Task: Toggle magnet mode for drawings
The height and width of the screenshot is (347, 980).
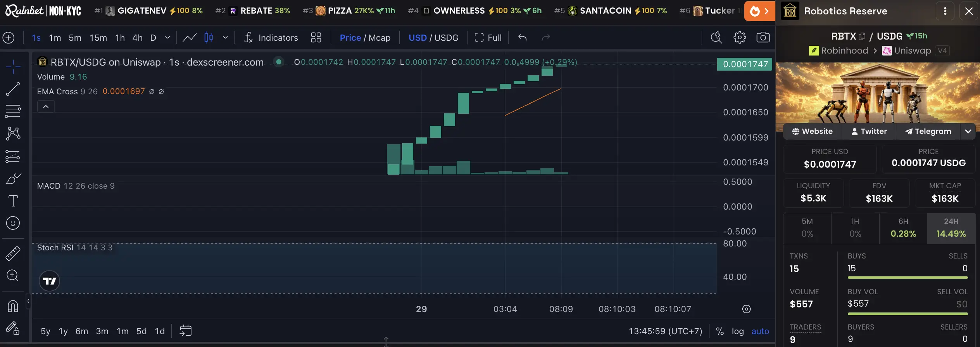Action: [13, 306]
